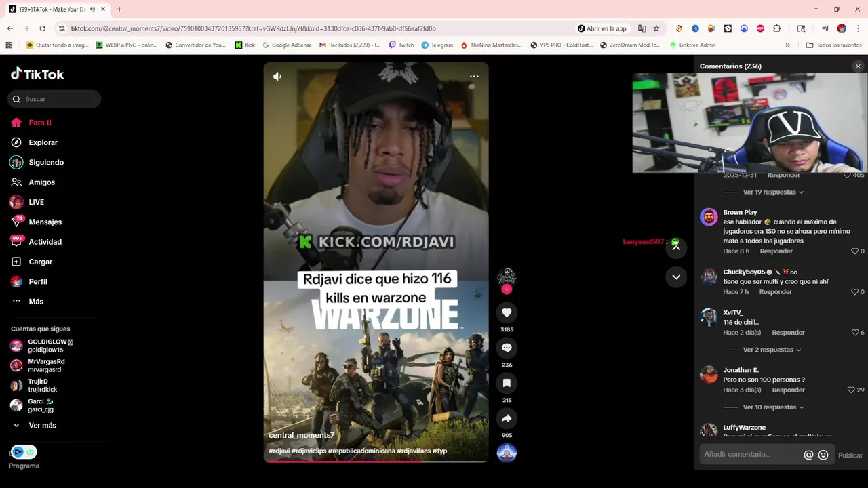Open comments via speech bubble icon

507,348
